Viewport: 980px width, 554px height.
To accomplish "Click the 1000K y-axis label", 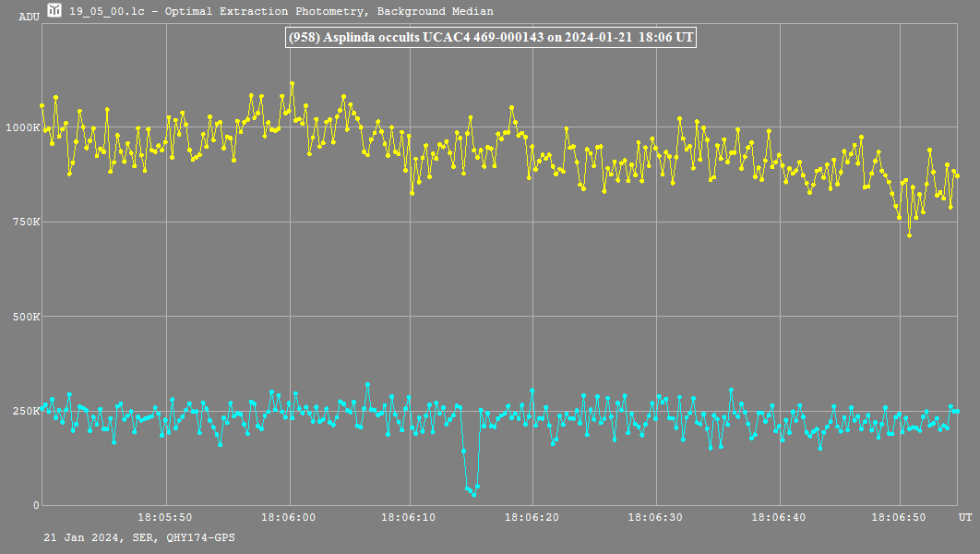I will pos(23,127).
